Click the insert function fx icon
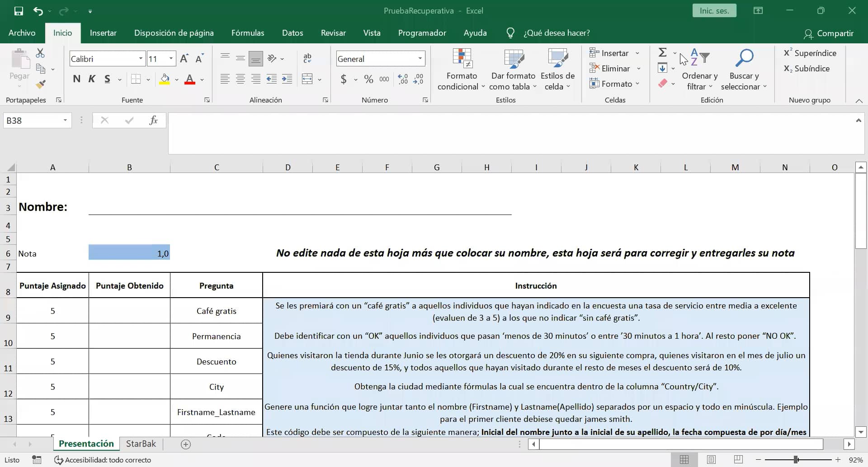Image resolution: width=868 pixels, height=467 pixels. tap(153, 120)
